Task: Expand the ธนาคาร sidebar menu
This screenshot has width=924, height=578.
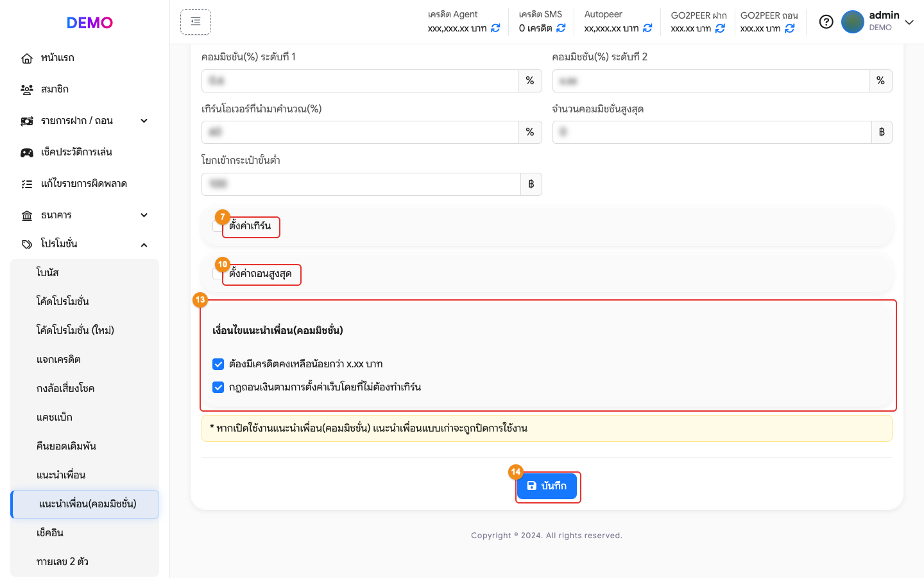Action: [x=85, y=215]
